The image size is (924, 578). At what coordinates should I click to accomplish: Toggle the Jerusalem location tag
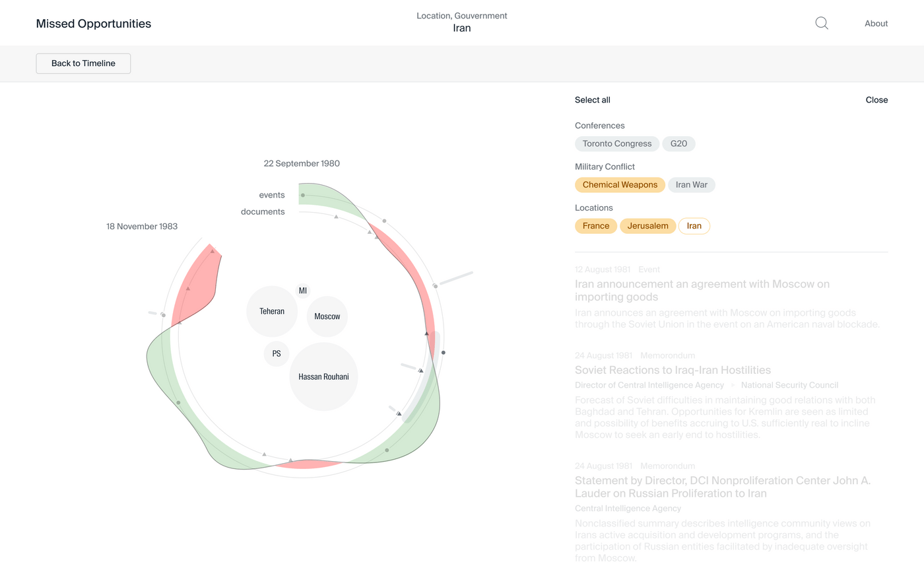pos(647,226)
